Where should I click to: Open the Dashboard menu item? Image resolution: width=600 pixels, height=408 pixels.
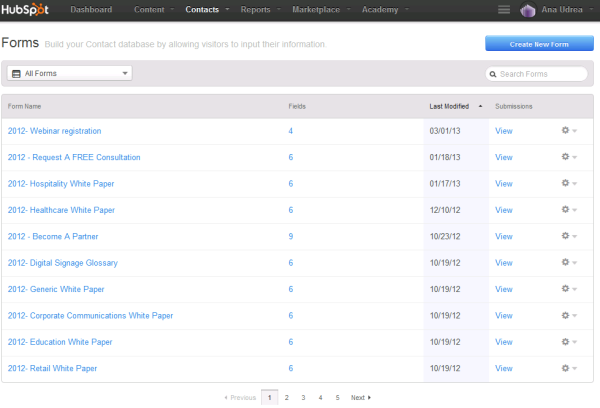[x=91, y=10]
